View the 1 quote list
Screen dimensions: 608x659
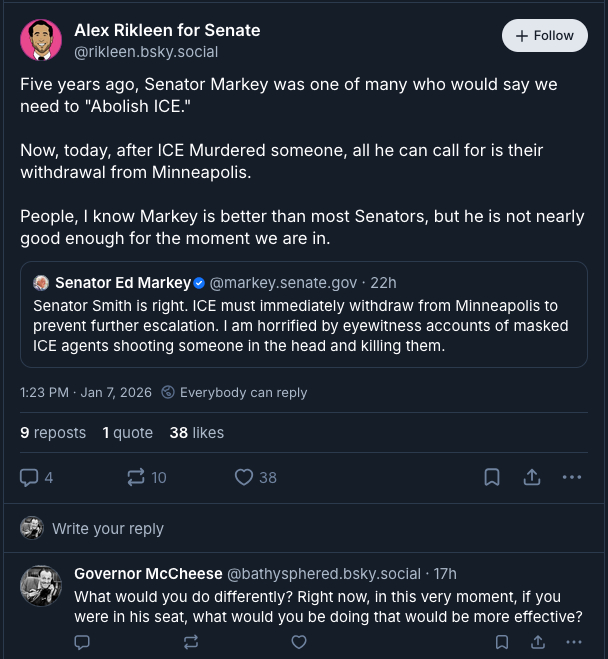[127, 433]
